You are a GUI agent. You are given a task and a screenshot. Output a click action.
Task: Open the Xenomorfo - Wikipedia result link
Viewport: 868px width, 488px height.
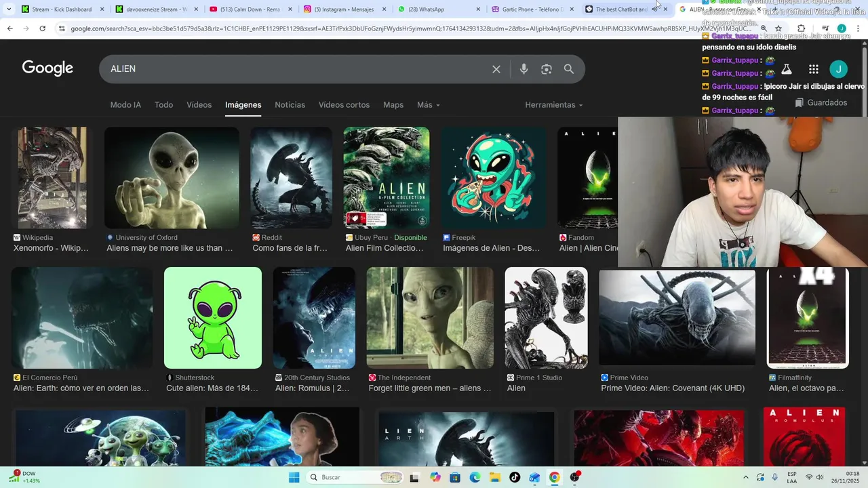click(52, 248)
